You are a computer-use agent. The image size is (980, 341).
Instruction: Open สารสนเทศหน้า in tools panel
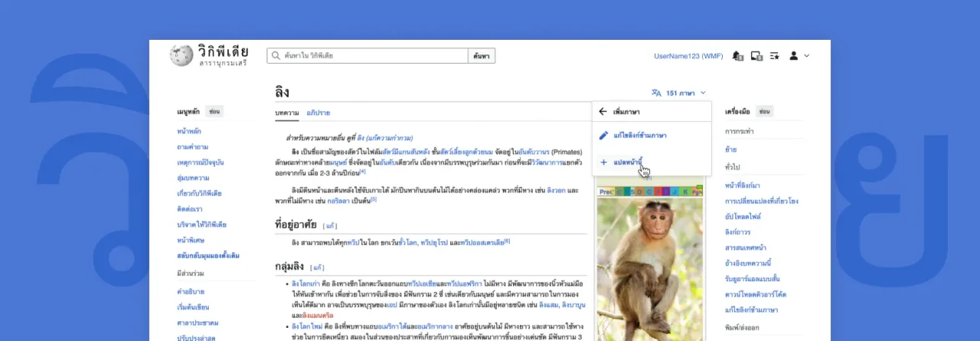click(x=744, y=248)
